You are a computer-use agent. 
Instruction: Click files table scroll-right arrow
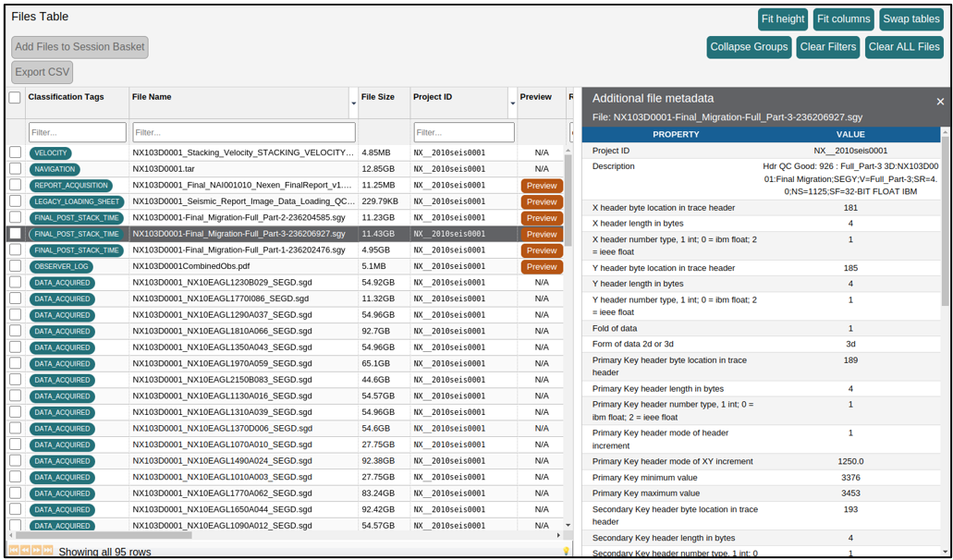(x=558, y=535)
